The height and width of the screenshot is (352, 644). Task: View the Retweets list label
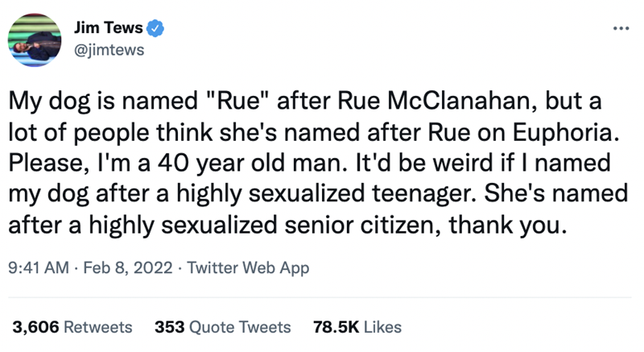[97, 328]
